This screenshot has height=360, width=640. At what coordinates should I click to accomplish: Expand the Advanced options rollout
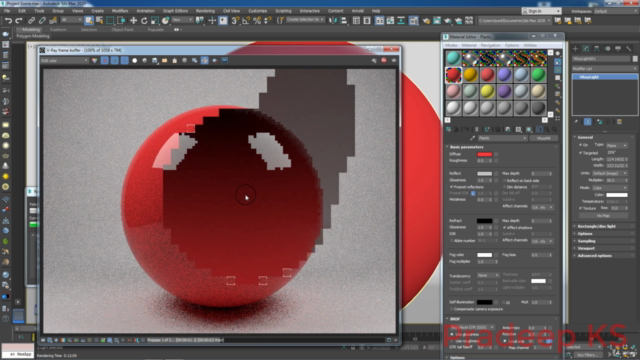tap(603, 256)
